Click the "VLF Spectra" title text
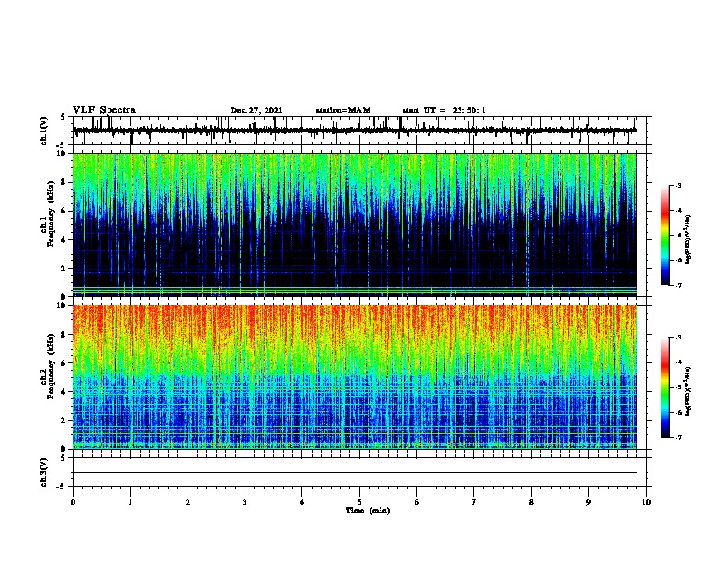728x563 pixels. (104, 110)
